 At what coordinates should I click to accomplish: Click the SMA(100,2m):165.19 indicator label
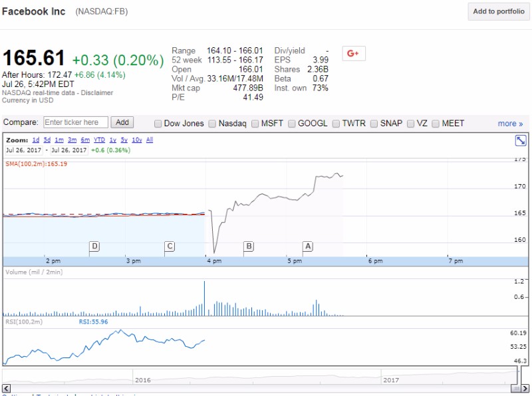pos(37,164)
